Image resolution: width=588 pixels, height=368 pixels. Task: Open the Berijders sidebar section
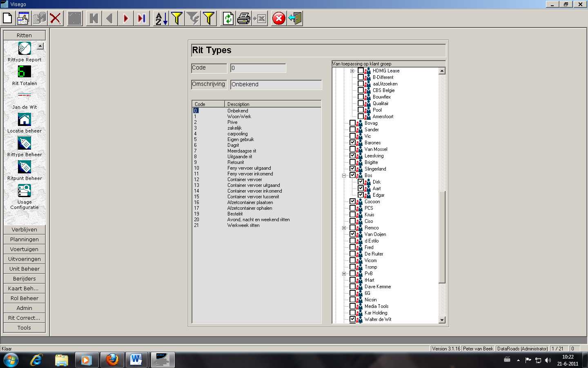click(24, 278)
